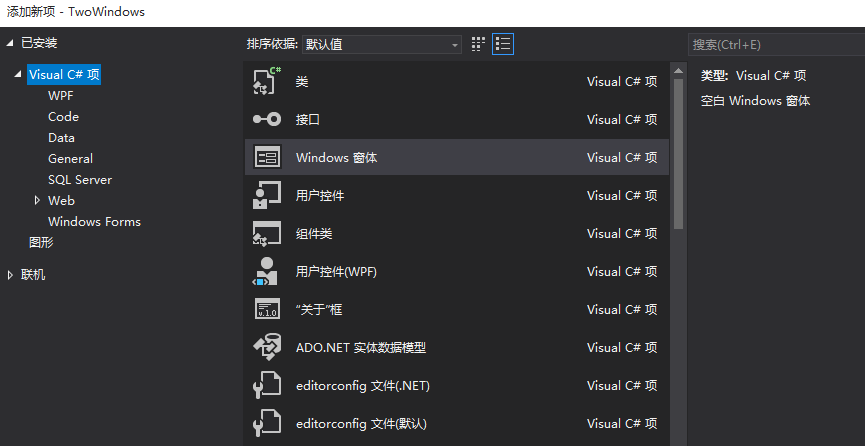This screenshot has height=446, width=865.
Task: Click the 用户控件(WPF) template name
Action: pos(337,272)
